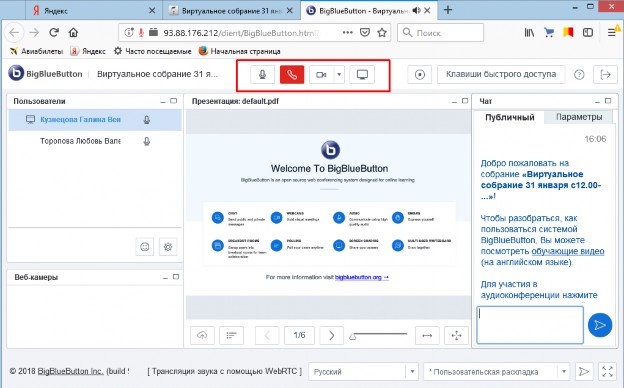Open the users settings gear button
Image resolution: width=624 pixels, height=388 pixels.
coord(168,247)
